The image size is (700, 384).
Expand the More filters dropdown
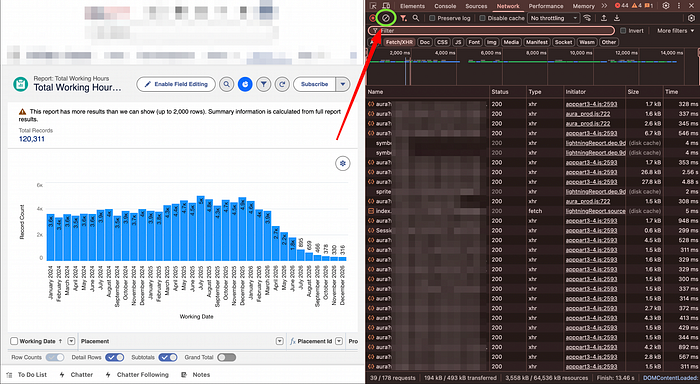pos(675,31)
